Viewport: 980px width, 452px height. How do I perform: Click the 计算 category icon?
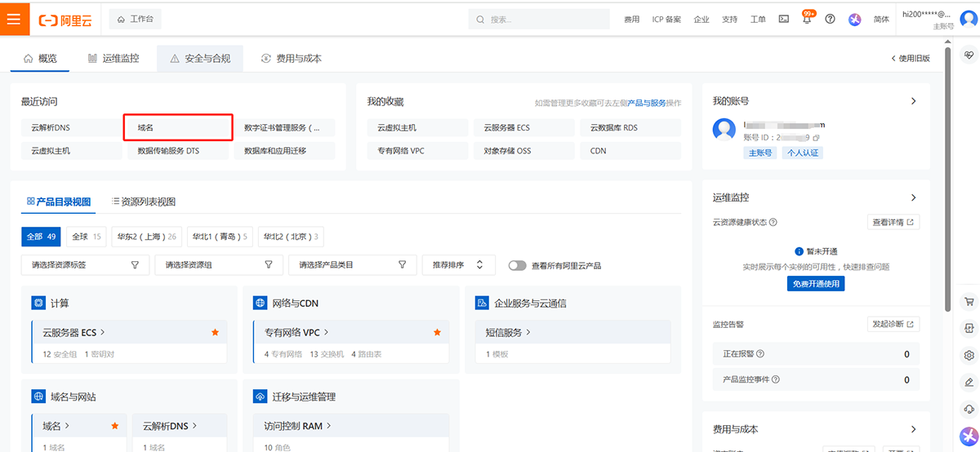[38, 303]
